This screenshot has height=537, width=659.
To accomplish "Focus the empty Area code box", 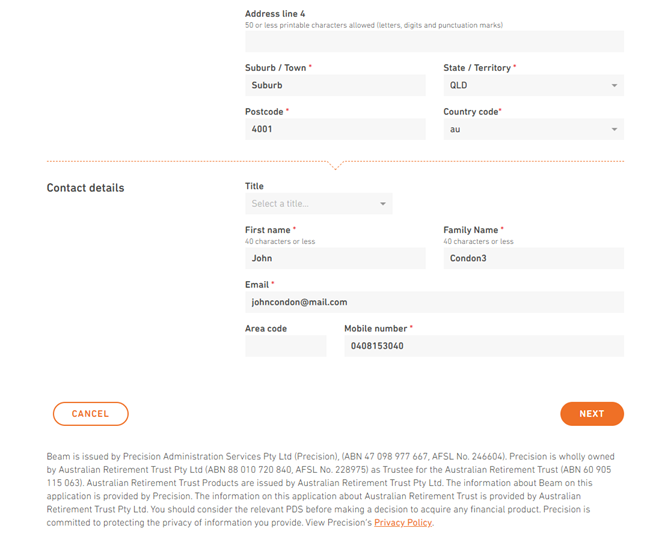I will pyautogui.click(x=286, y=346).
